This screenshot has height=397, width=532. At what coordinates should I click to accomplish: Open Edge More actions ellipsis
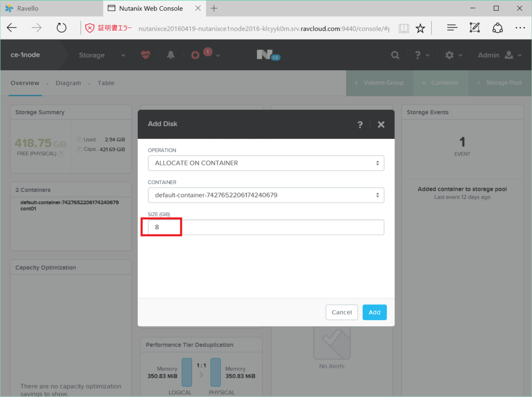coord(520,28)
